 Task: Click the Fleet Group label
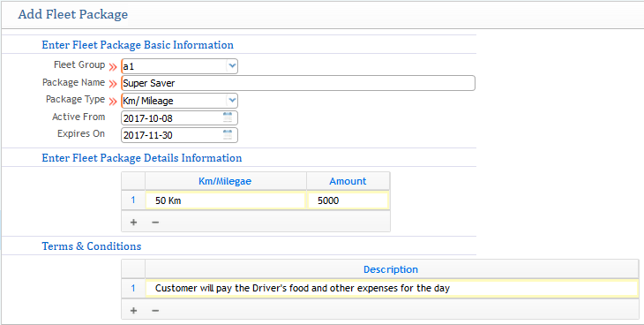coord(79,65)
